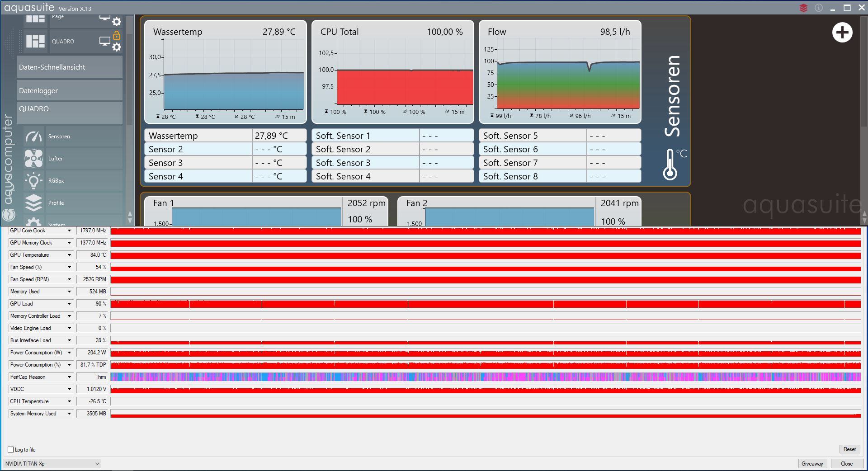The height and width of the screenshot is (471, 868).
Task: Click Wassertemp value 27,89 °C row
Action: coord(226,136)
